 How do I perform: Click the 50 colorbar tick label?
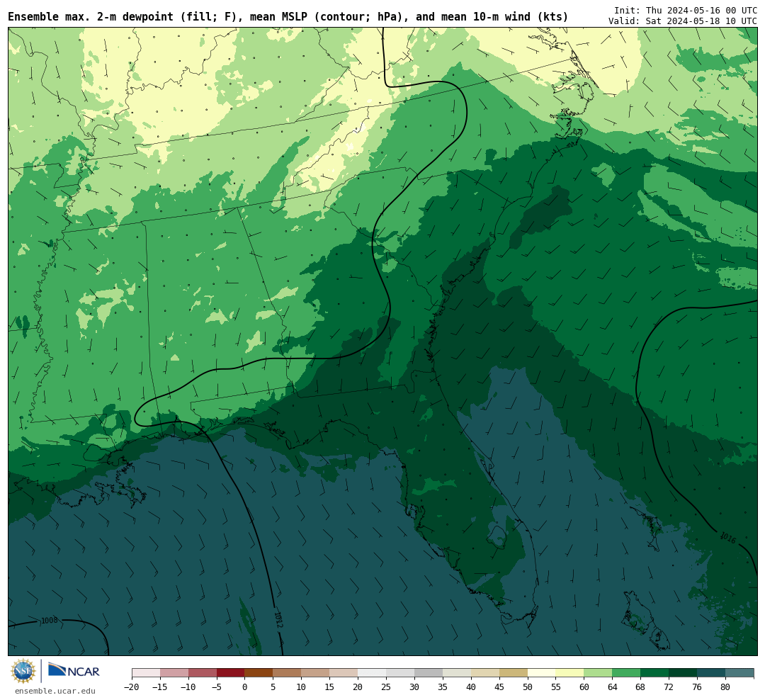528,687
